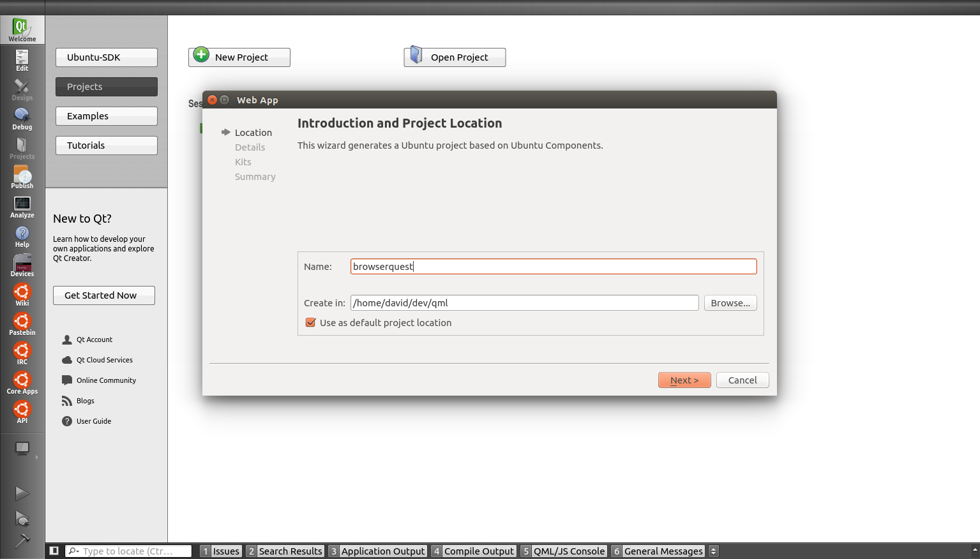Open the Blogs link
Viewport: 980px width, 559px height.
[x=78, y=401]
